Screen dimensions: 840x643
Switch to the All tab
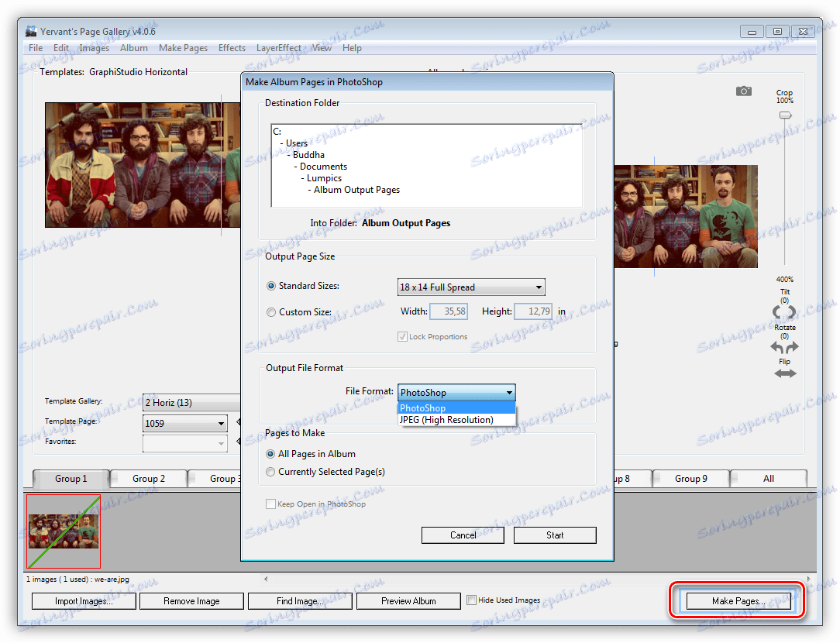pyautogui.click(x=769, y=479)
